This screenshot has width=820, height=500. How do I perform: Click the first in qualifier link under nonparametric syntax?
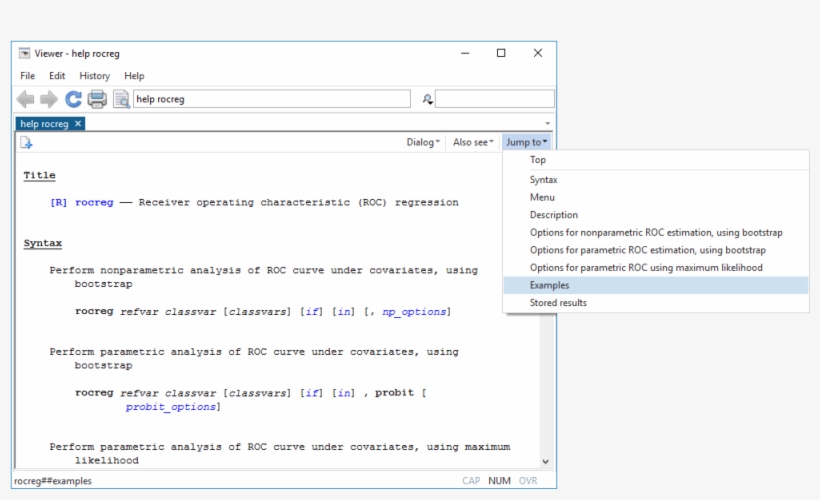[344, 312]
